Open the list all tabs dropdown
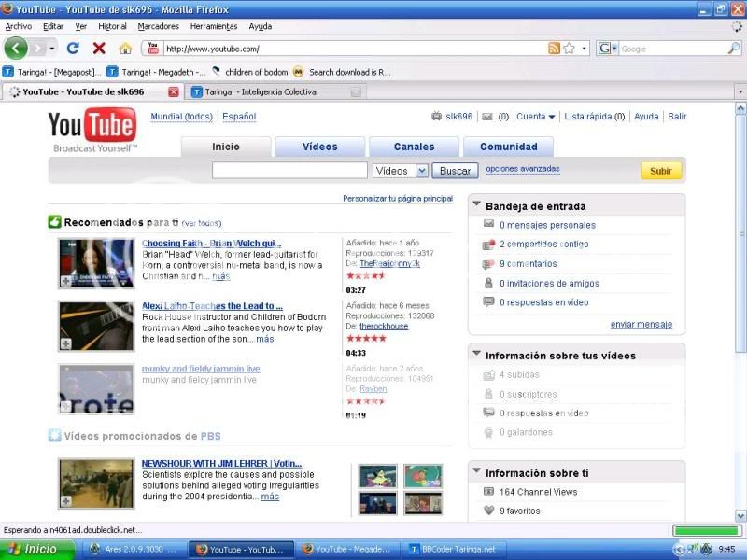The image size is (747, 560). click(740, 91)
